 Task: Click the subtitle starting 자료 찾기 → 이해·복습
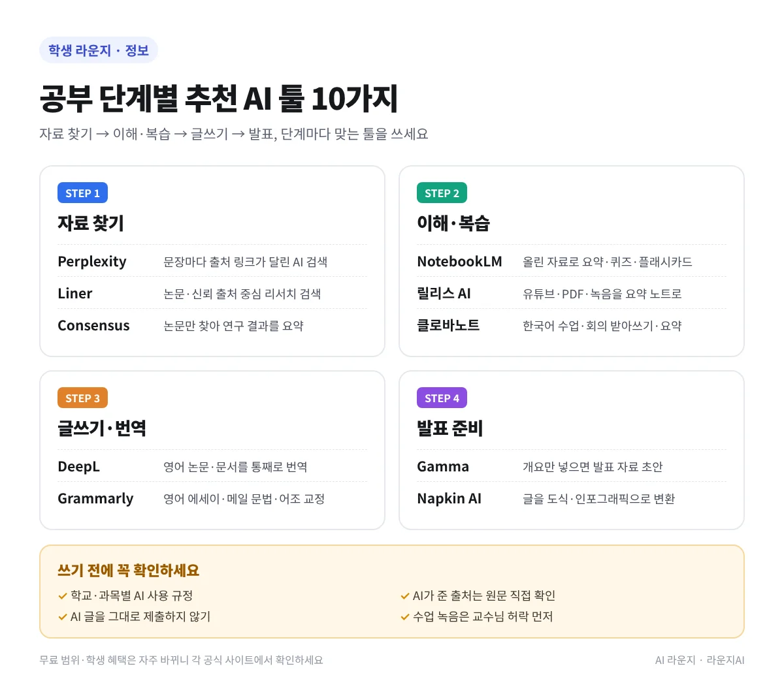[234, 134]
